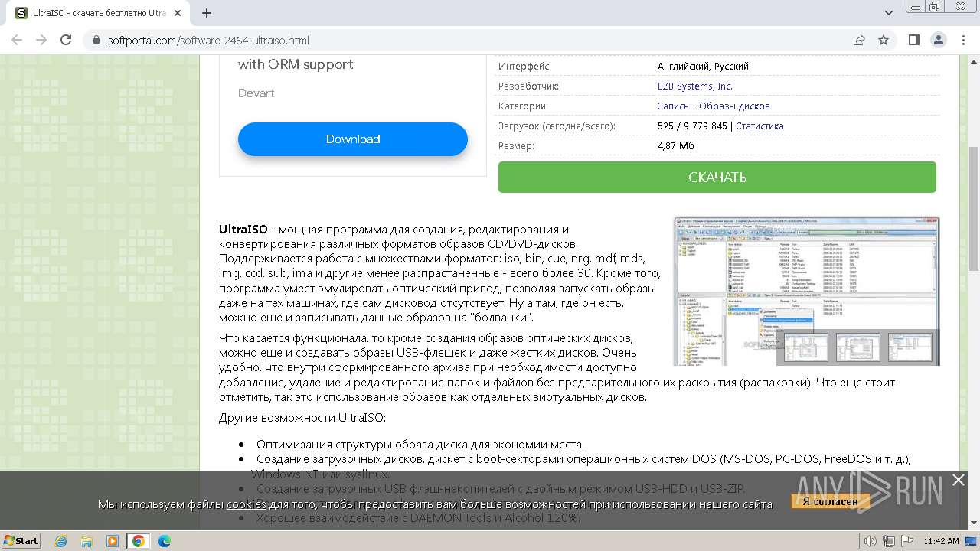980x551 pixels.
Task: Click Devart advertiser text
Action: [x=256, y=93]
